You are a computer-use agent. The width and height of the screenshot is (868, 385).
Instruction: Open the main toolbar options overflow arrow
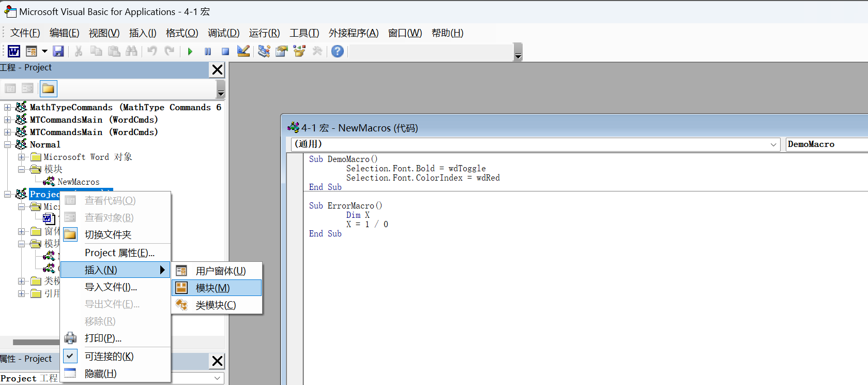pyautogui.click(x=518, y=52)
